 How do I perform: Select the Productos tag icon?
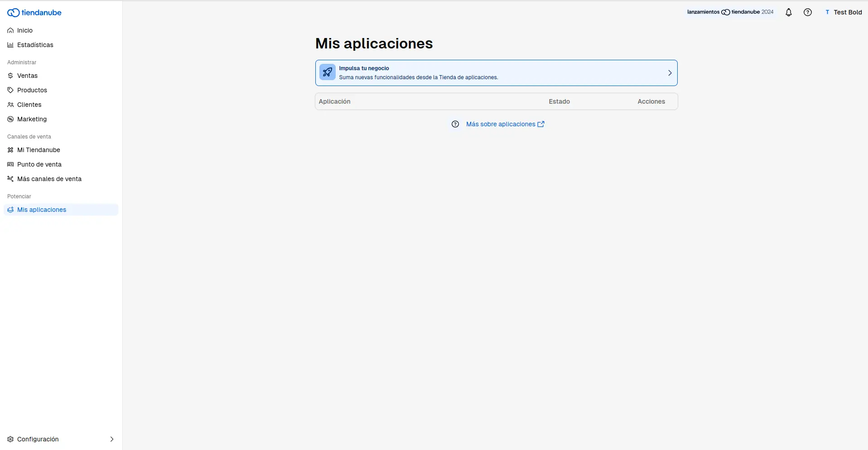[10, 90]
